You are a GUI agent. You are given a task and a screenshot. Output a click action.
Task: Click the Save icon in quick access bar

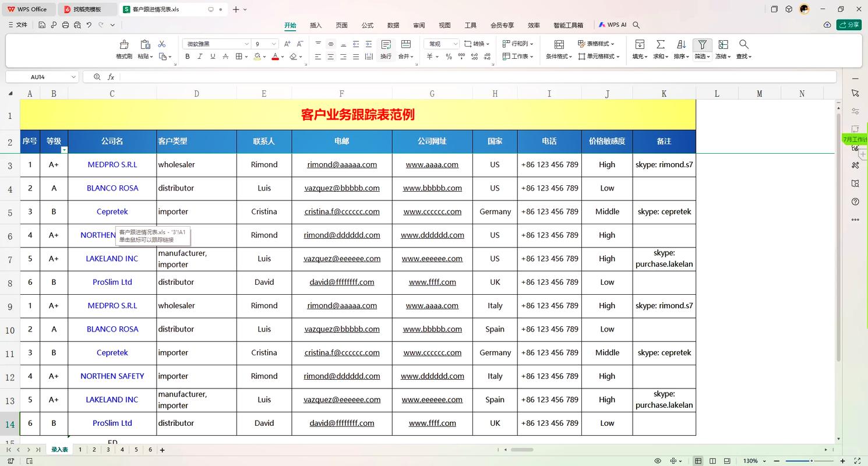(42, 25)
